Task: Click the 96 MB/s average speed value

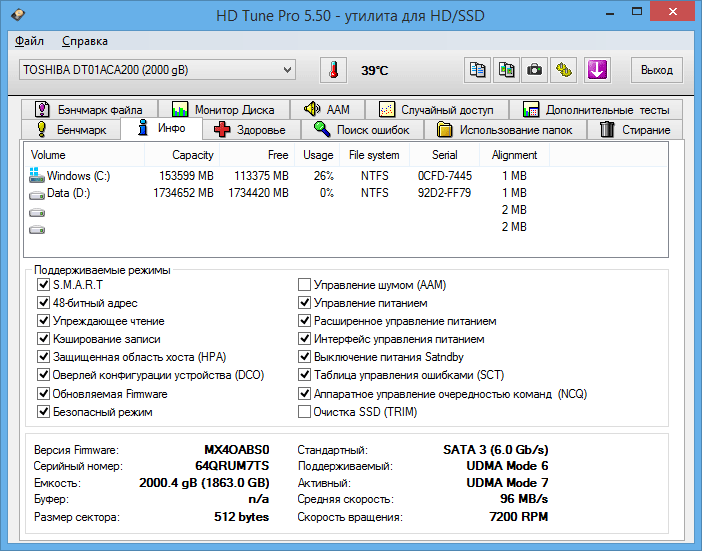Action: pos(524,499)
